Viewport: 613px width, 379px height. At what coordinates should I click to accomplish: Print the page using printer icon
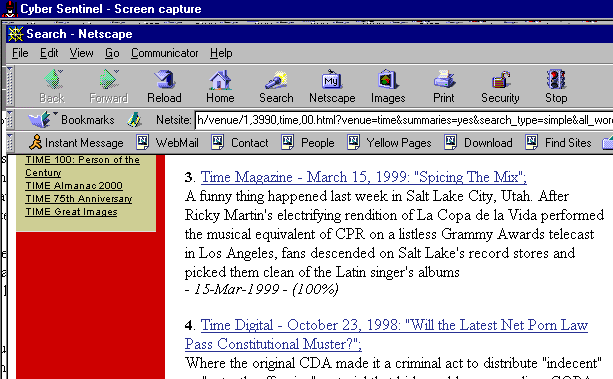[x=444, y=86]
